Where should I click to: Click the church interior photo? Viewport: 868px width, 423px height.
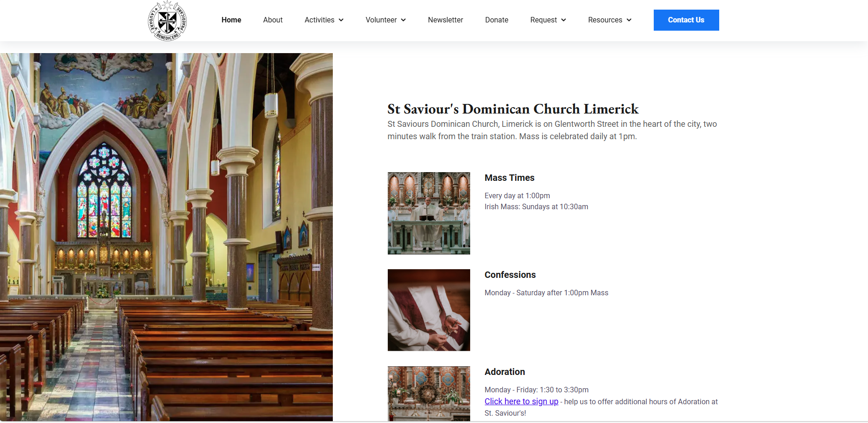[166, 237]
